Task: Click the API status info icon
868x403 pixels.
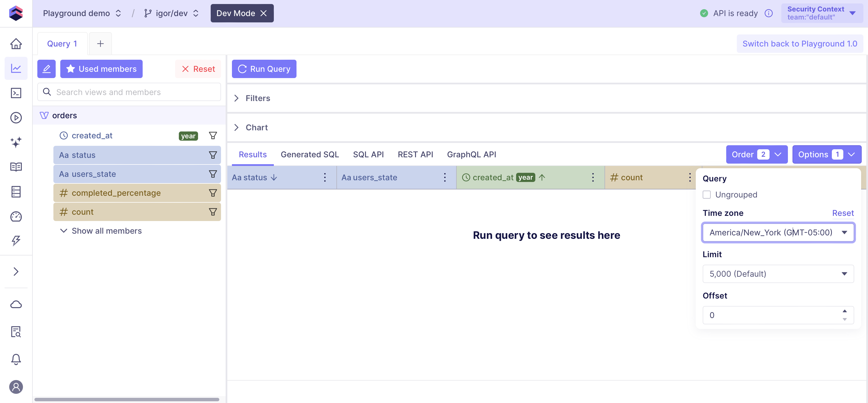Action: tap(769, 13)
